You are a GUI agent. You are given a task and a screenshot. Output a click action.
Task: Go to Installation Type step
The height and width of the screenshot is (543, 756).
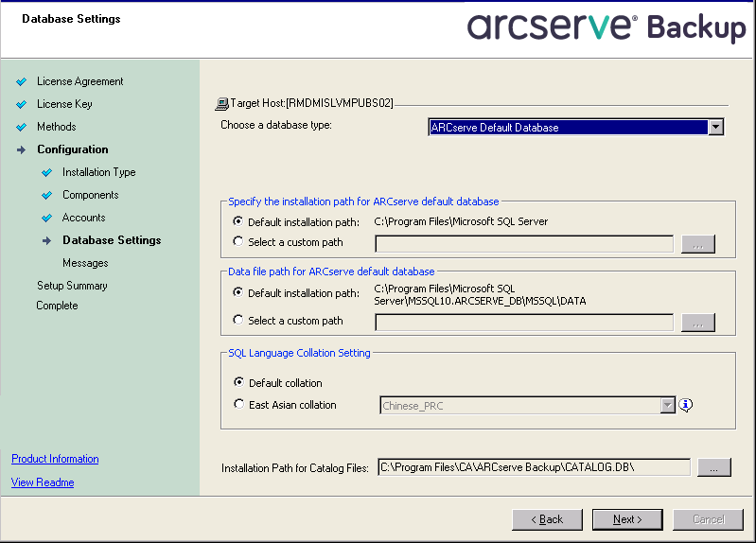[98, 172]
